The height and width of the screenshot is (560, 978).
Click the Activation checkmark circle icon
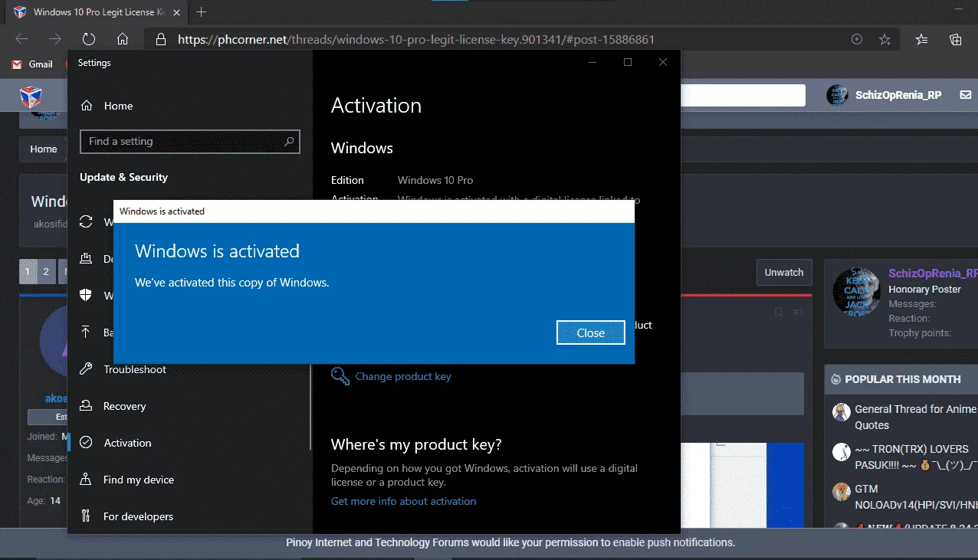click(87, 443)
